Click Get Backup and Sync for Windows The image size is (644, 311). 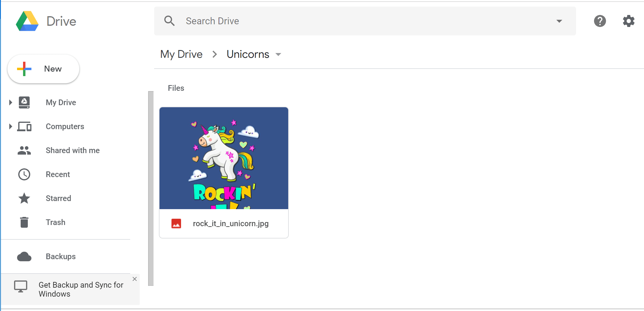tap(81, 289)
